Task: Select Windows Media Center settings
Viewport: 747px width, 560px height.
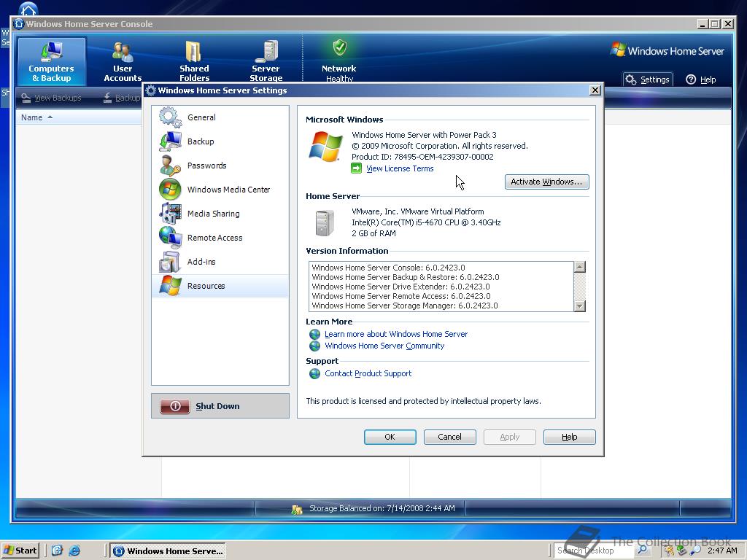Action: pos(220,190)
